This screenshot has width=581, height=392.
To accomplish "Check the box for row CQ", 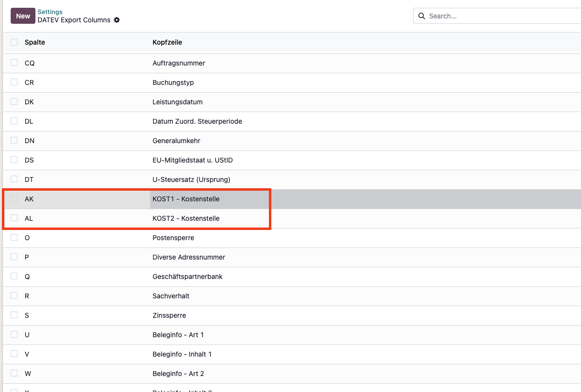I will pyautogui.click(x=14, y=63).
